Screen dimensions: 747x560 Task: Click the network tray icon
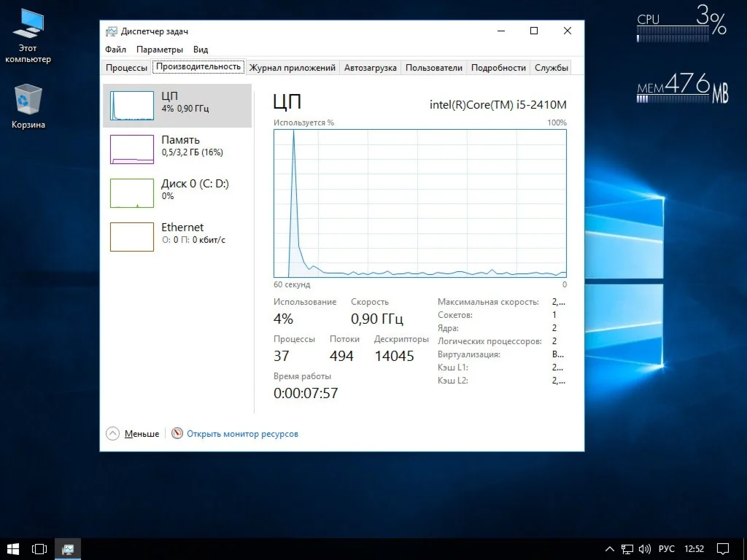[627, 548]
